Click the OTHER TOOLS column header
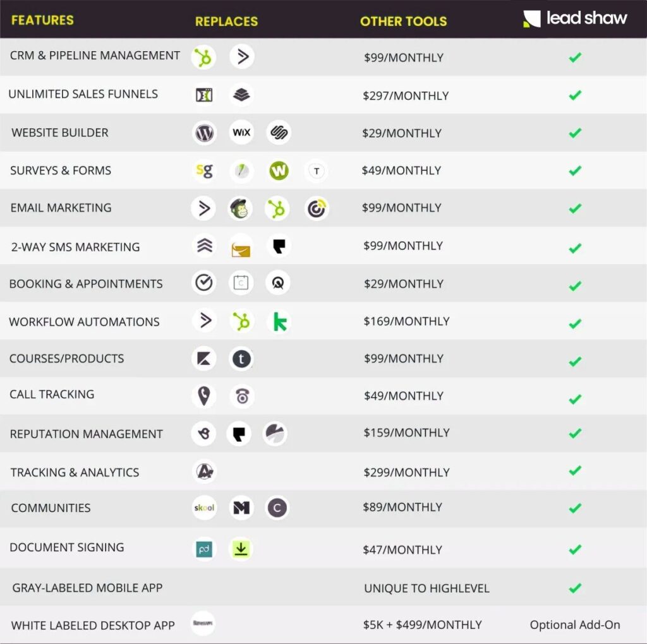The width and height of the screenshot is (647, 644). [404, 21]
